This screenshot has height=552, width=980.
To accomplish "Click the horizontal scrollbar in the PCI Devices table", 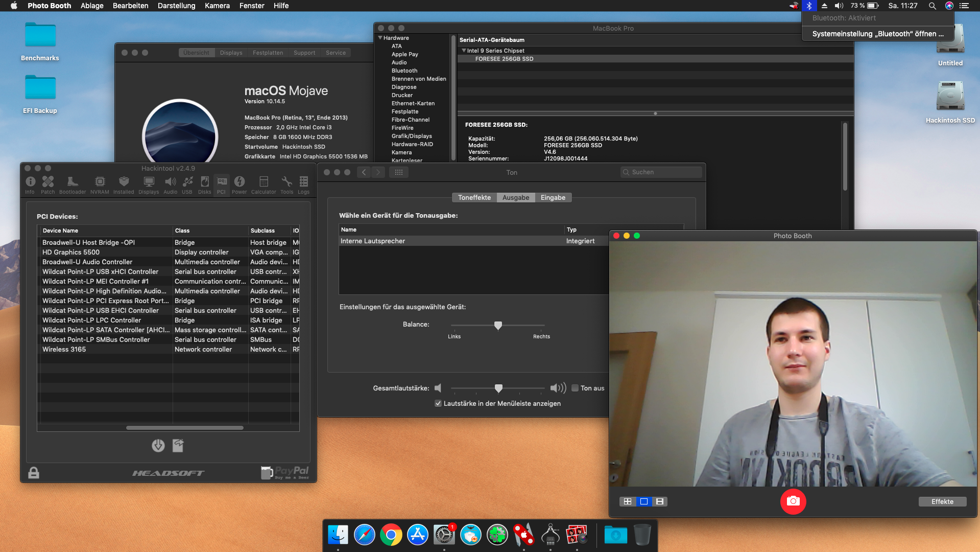I will click(x=185, y=428).
